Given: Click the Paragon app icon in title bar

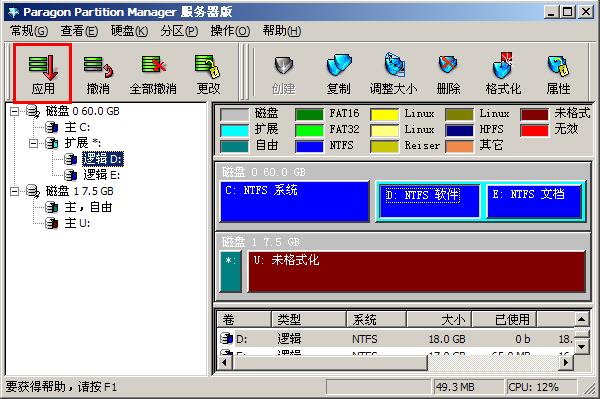Looking at the screenshot, I should [x=13, y=12].
